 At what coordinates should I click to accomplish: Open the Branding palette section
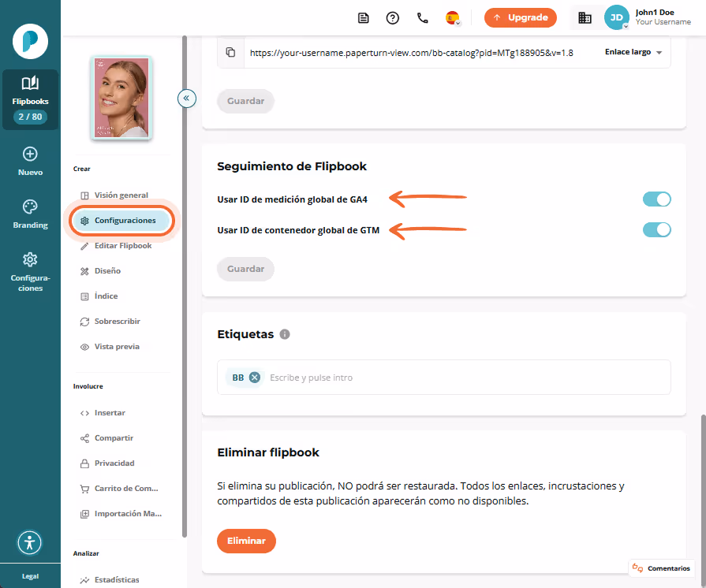[x=30, y=214]
